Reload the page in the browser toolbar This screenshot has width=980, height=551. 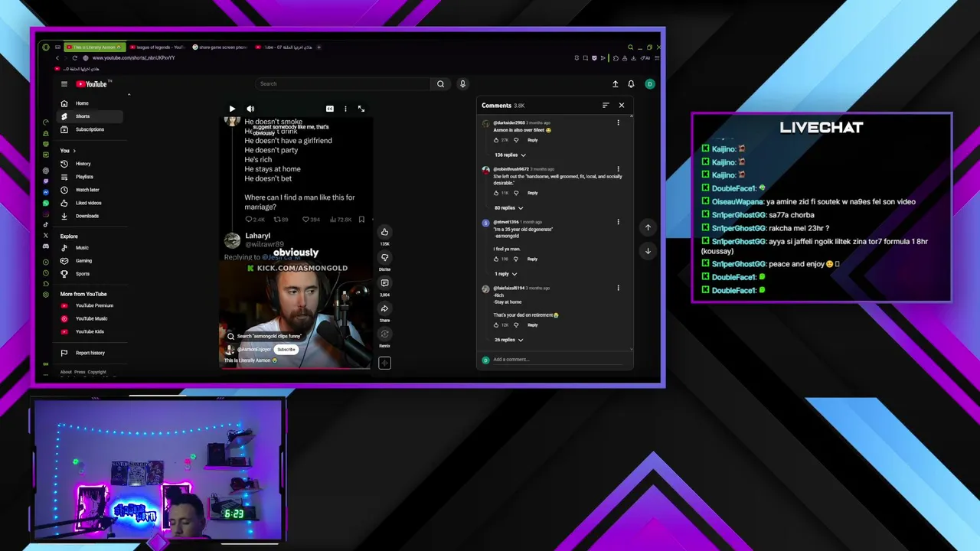coord(75,58)
